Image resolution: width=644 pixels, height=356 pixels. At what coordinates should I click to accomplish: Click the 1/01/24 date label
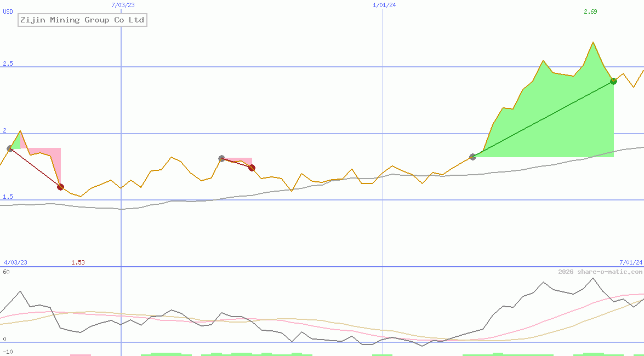point(384,4)
